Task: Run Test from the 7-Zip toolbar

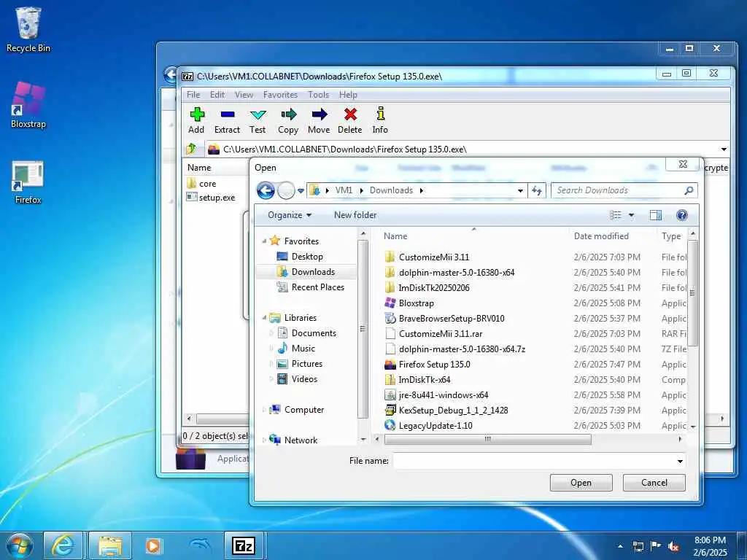Action: pos(258,120)
